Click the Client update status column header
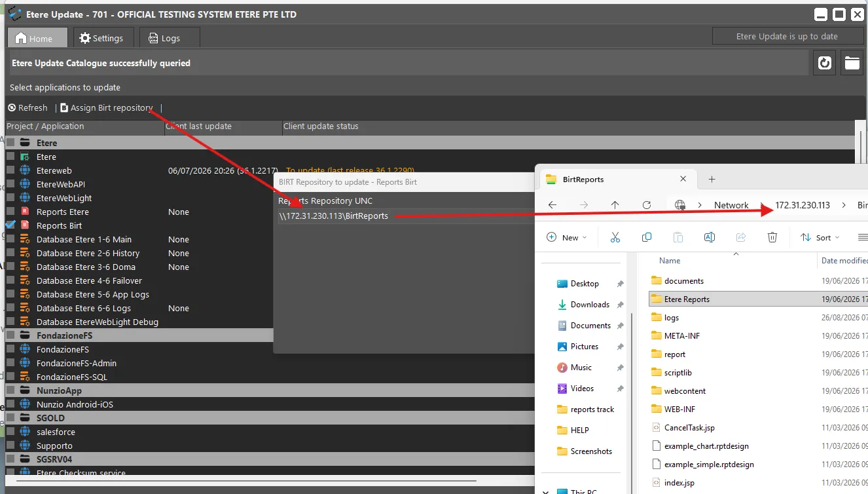The image size is (868, 494). [x=568, y=126]
